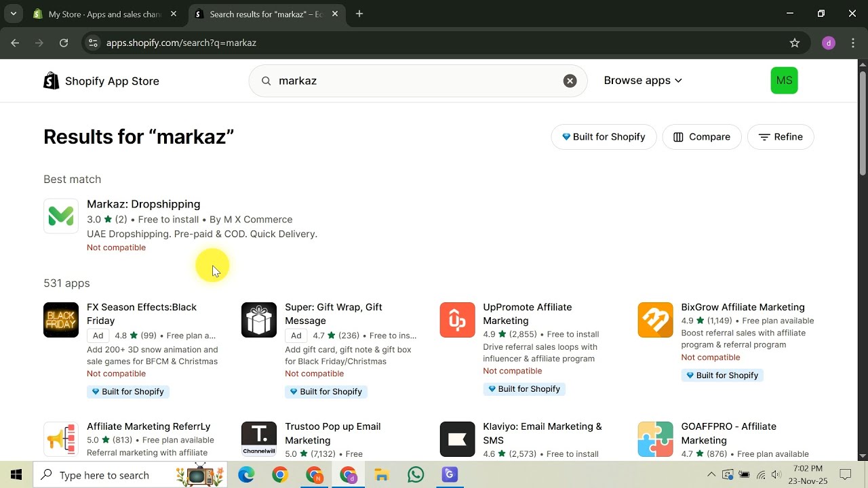868x488 pixels.
Task: Open WhatsApp from the taskbar
Action: 416,474
